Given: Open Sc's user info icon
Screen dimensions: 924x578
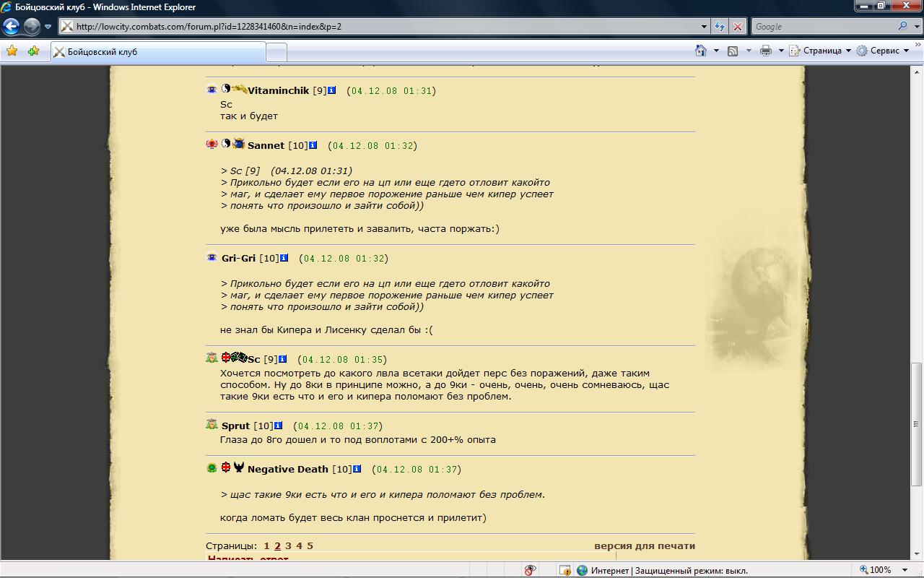Looking at the screenshot, I should pyautogui.click(x=283, y=359).
